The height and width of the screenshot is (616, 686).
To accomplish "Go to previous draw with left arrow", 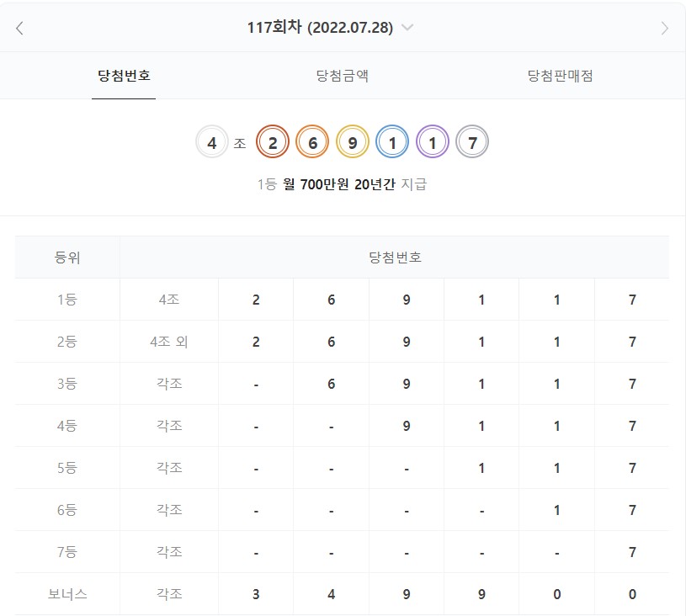I will 19,29.
